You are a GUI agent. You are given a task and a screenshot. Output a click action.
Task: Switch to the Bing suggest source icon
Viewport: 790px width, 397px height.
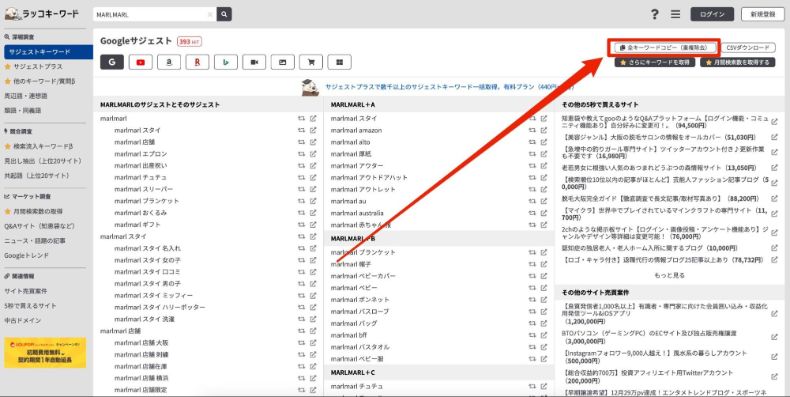click(x=226, y=62)
